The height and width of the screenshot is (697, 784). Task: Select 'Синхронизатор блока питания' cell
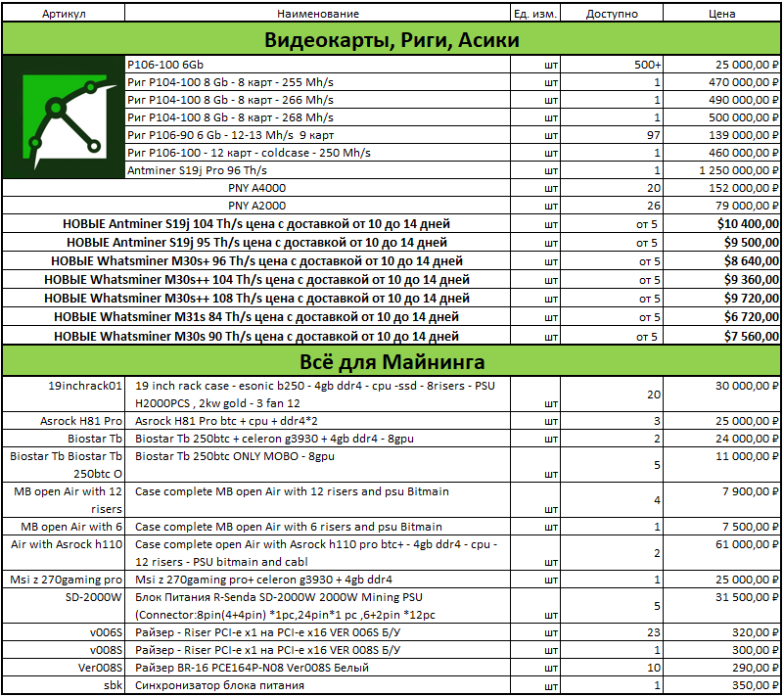coord(317,685)
